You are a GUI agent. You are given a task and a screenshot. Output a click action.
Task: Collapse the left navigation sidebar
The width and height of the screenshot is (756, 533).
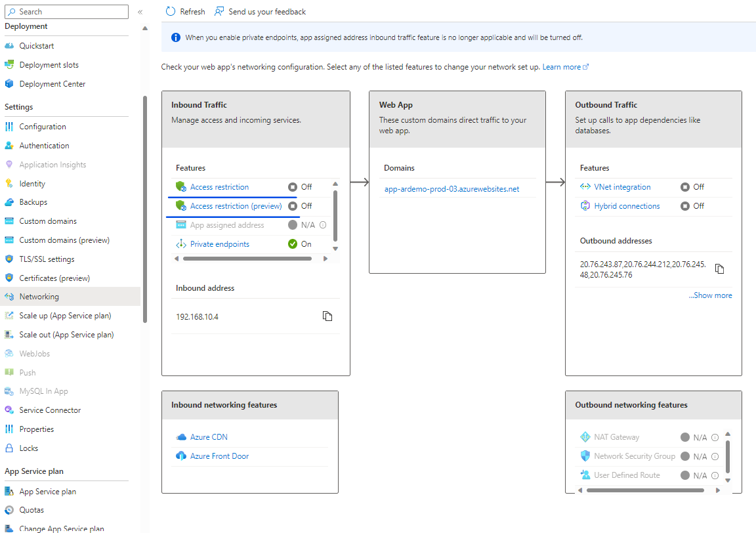140,12
